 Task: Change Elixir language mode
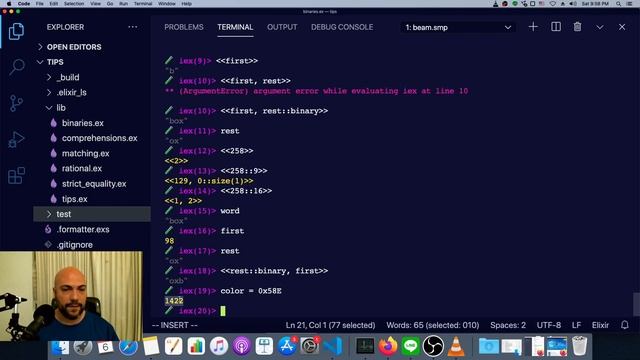[600, 325]
